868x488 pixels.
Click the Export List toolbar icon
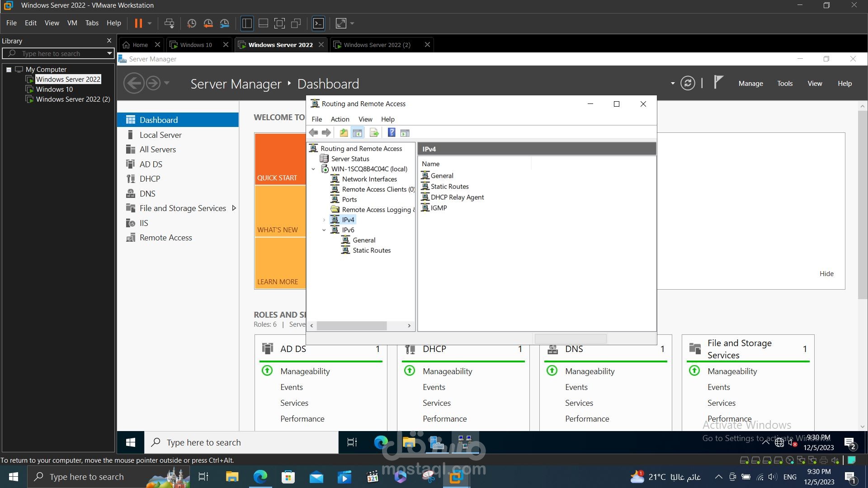point(374,133)
